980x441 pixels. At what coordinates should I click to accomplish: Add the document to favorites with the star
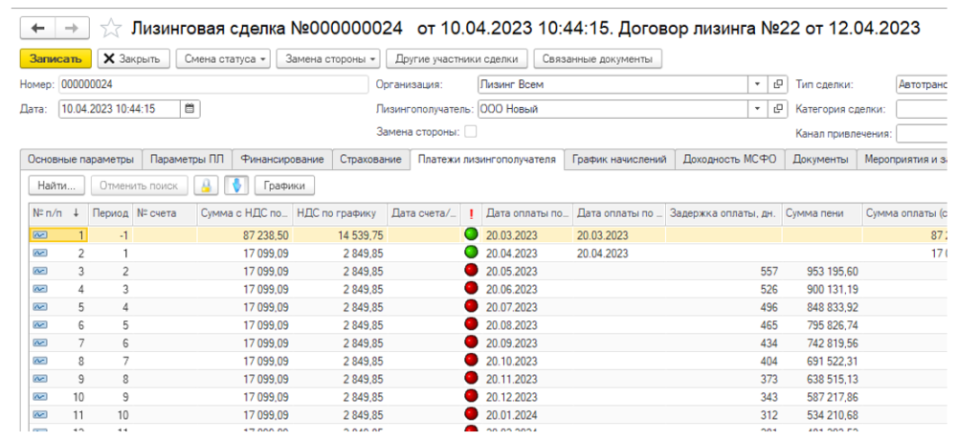pyautogui.click(x=111, y=28)
